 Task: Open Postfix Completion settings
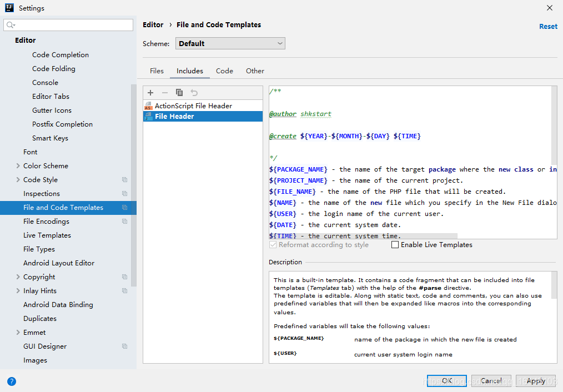pos(63,124)
